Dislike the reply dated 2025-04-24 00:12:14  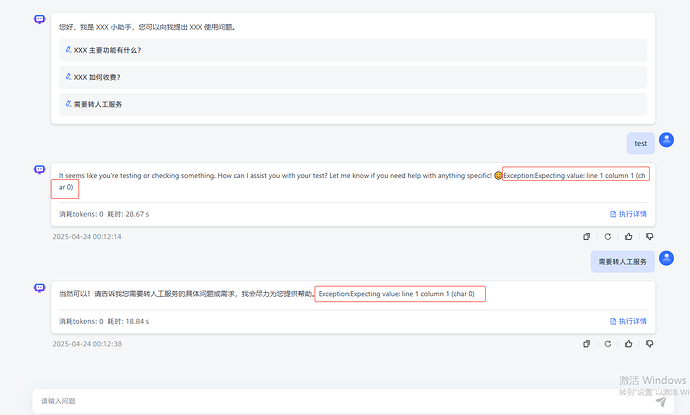coord(650,237)
